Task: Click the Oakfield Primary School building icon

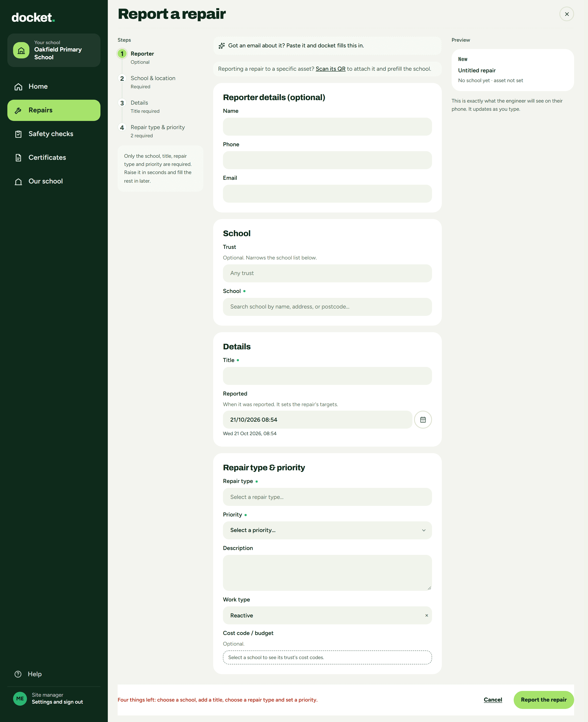Action: tap(21, 50)
